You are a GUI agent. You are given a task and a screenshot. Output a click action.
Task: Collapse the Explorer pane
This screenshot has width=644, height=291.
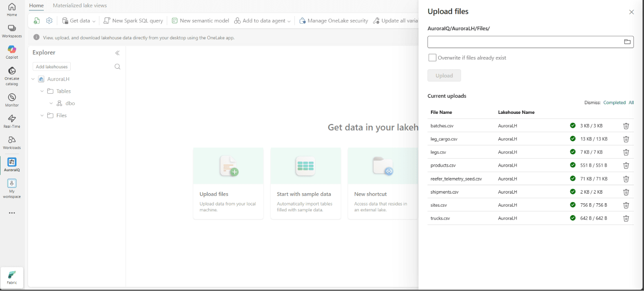tap(118, 53)
